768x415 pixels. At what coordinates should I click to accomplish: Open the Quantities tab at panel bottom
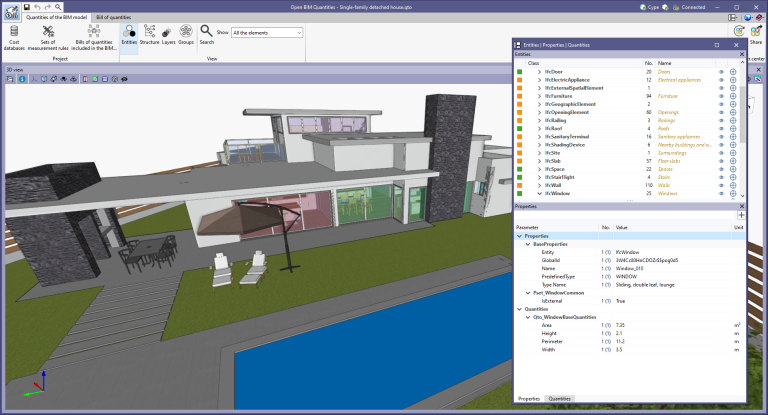click(x=559, y=398)
